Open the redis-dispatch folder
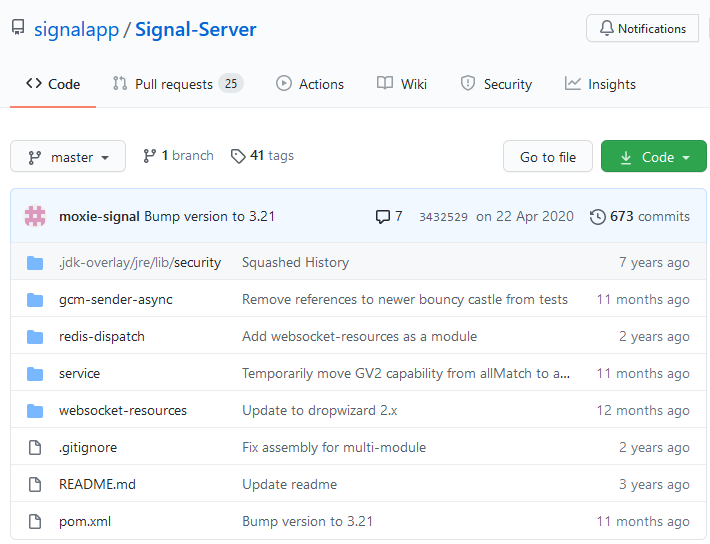The width and height of the screenshot is (710, 544). pyautogui.click(x=102, y=337)
